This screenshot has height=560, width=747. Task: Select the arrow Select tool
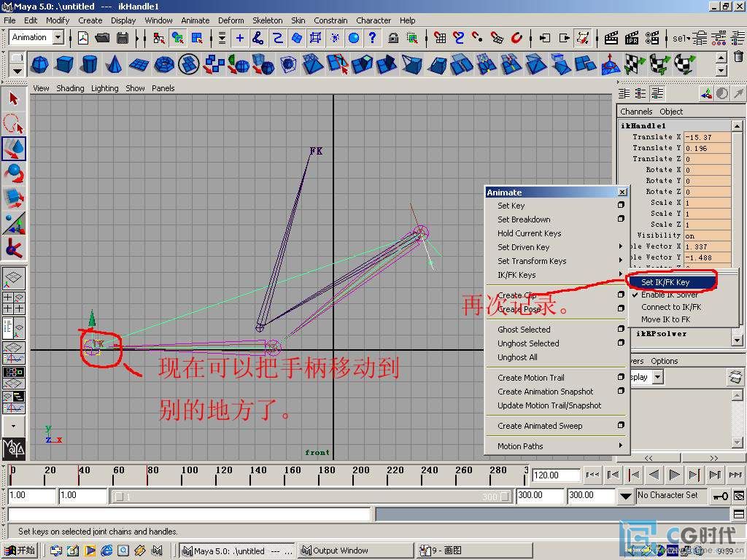coord(13,99)
